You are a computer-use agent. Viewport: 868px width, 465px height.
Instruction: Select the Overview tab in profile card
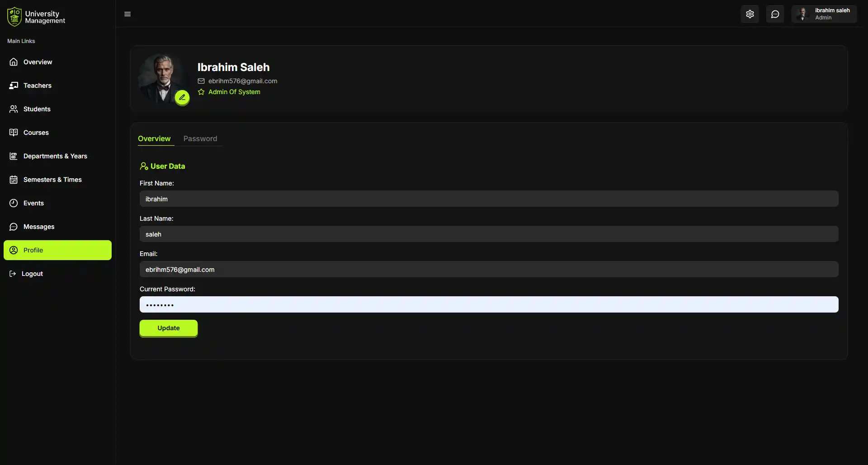pos(154,138)
